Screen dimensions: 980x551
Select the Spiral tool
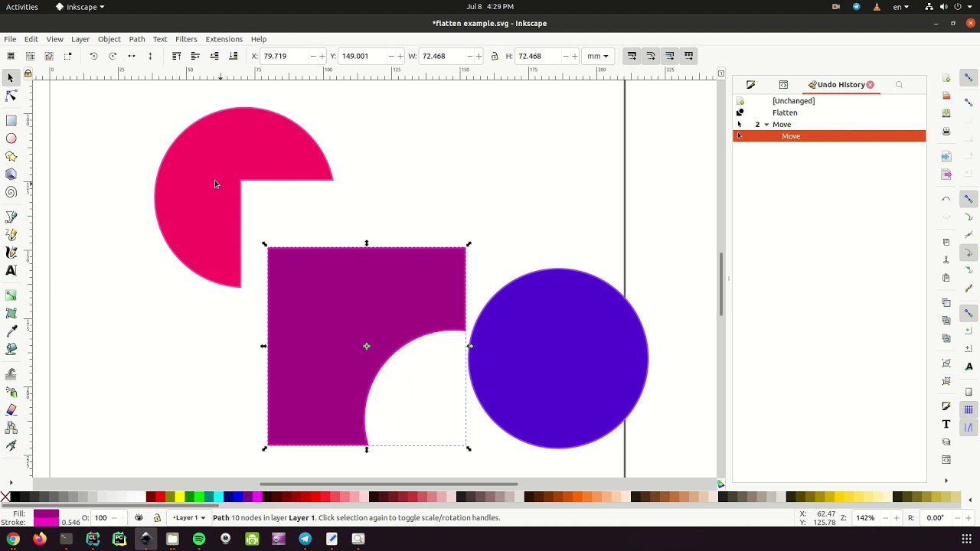pyautogui.click(x=11, y=193)
